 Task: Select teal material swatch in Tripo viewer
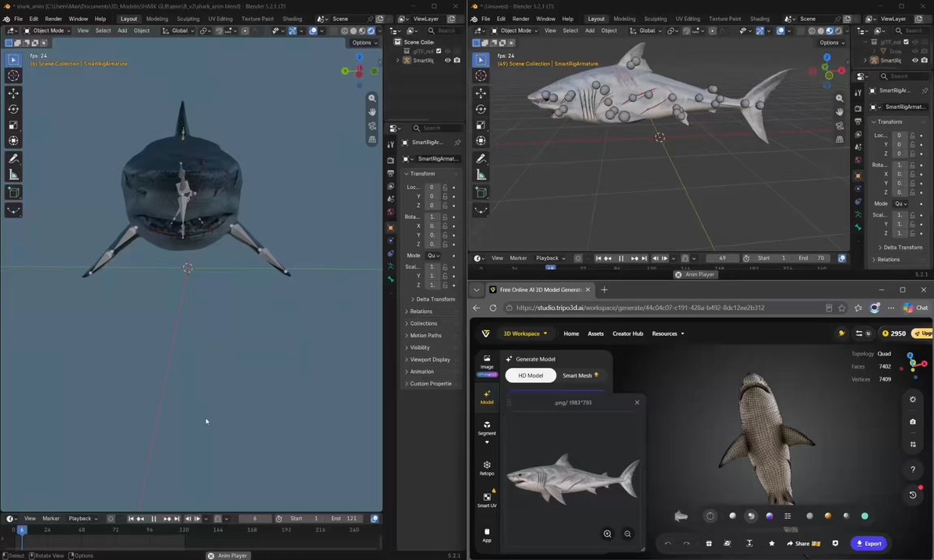[x=865, y=516]
